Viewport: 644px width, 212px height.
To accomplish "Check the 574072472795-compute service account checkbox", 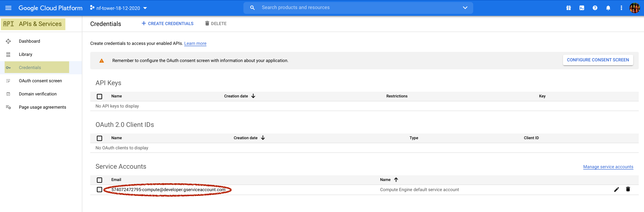I will click(99, 190).
